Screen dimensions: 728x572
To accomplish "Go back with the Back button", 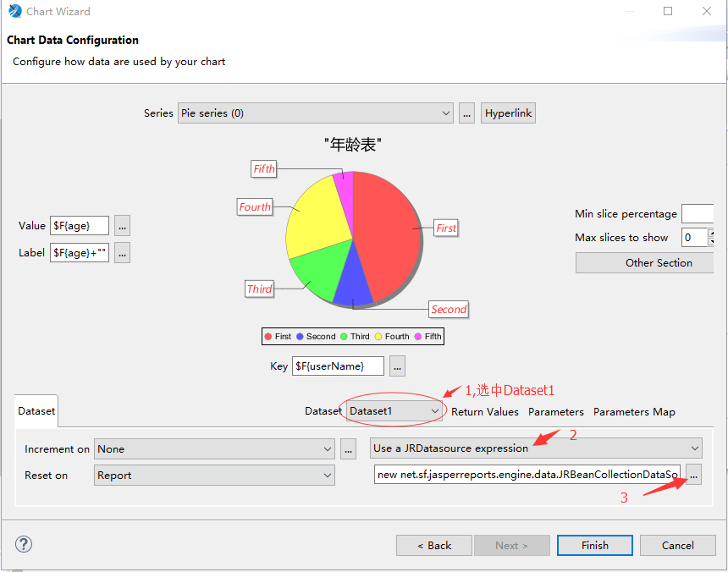I will 434,546.
